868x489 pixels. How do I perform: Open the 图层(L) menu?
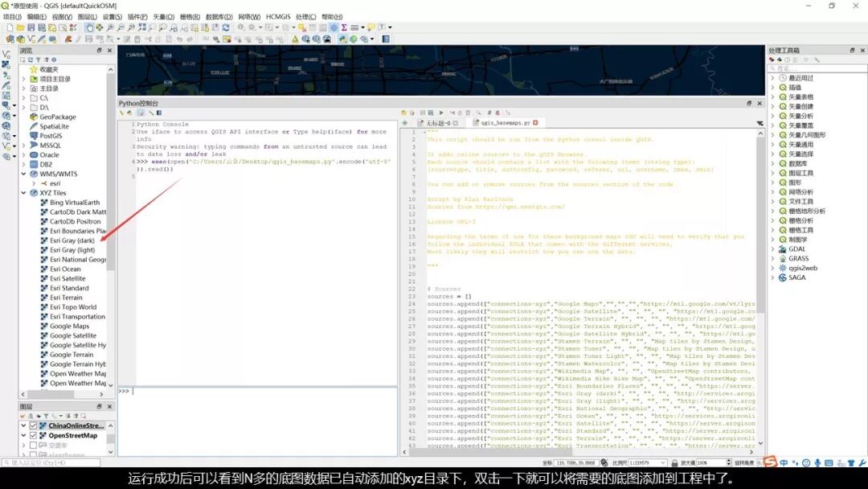pos(88,17)
